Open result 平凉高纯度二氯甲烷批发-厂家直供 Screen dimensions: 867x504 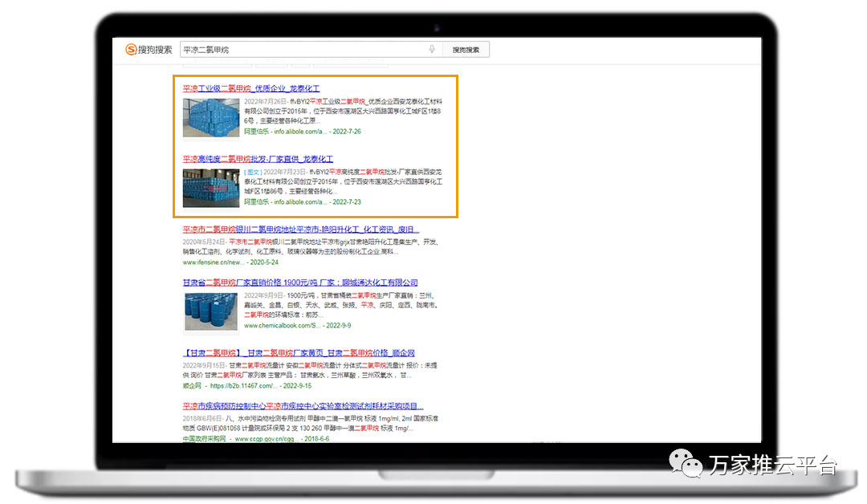[258, 159]
